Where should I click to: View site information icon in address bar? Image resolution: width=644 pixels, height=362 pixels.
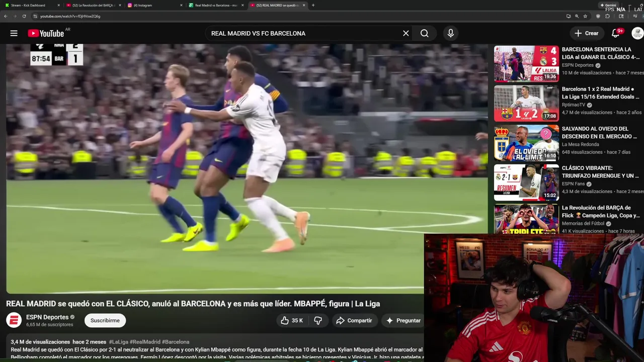point(35,16)
